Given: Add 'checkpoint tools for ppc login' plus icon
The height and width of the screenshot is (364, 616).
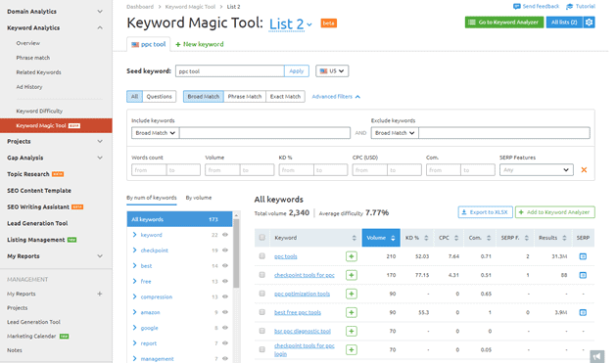Looking at the screenshot, I should (352, 350).
